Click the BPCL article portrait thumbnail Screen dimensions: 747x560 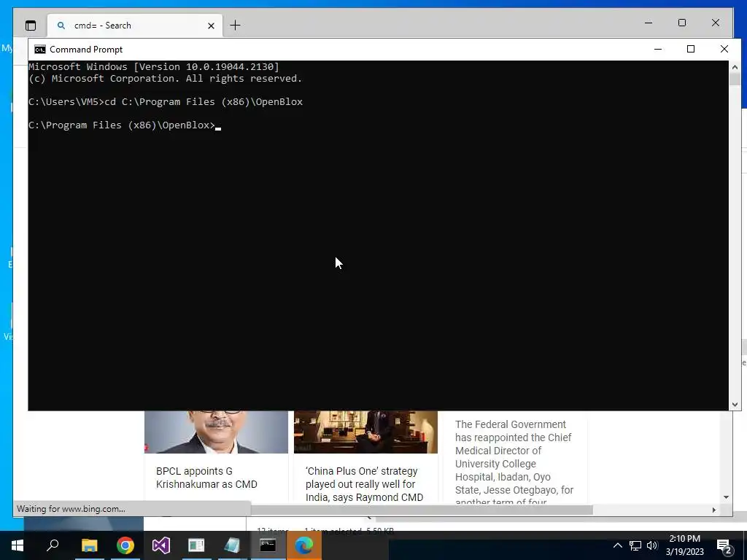216,432
